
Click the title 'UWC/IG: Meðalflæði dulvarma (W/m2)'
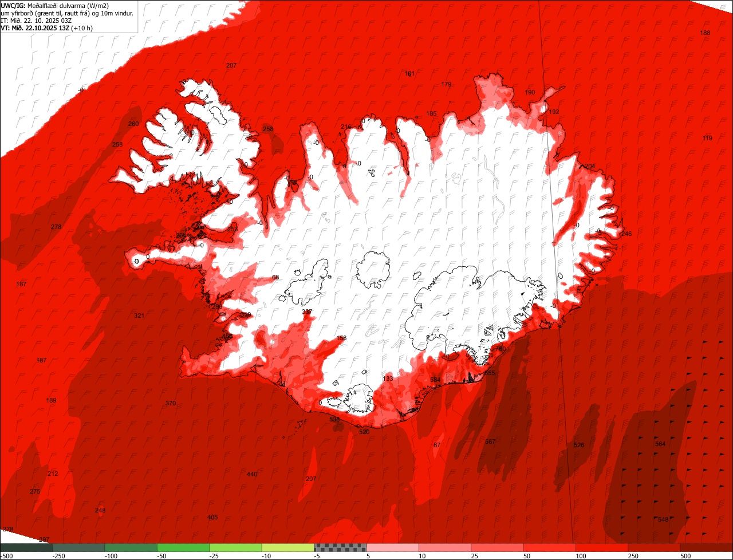click(x=56, y=5)
